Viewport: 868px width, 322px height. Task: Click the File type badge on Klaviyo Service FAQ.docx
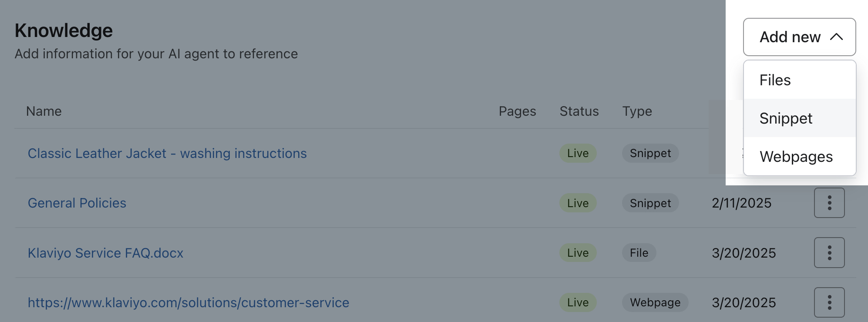pos(638,252)
